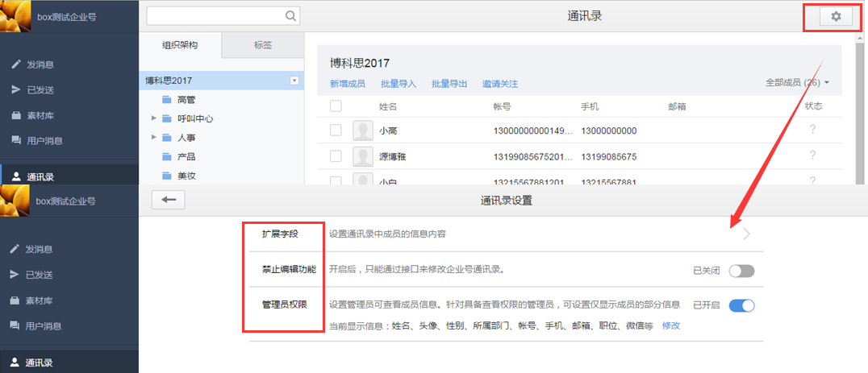The height and width of the screenshot is (373, 868).
Task: Click 小高's avatar thumbnail
Action: (x=362, y=131)
